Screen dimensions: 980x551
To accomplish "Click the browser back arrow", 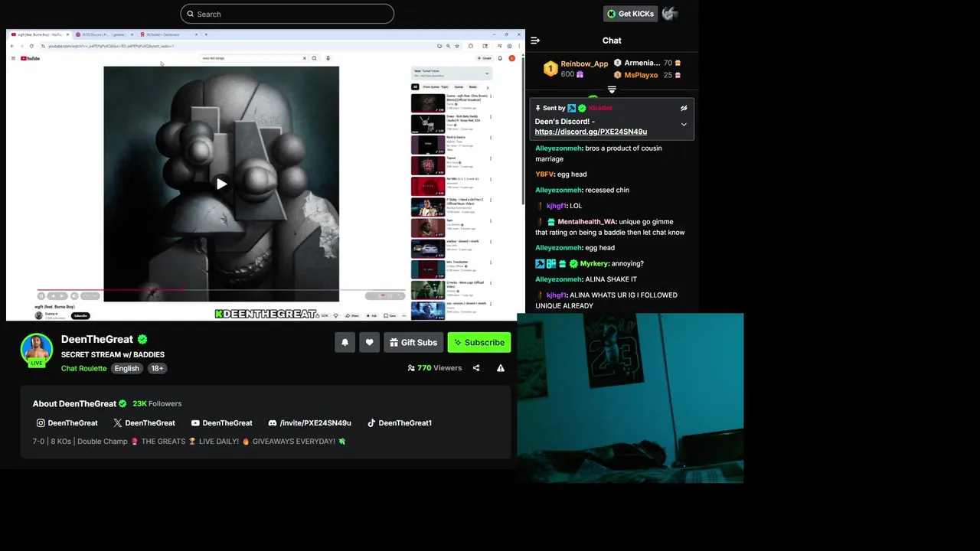I will pyautogui.click(x=12, y=46).
